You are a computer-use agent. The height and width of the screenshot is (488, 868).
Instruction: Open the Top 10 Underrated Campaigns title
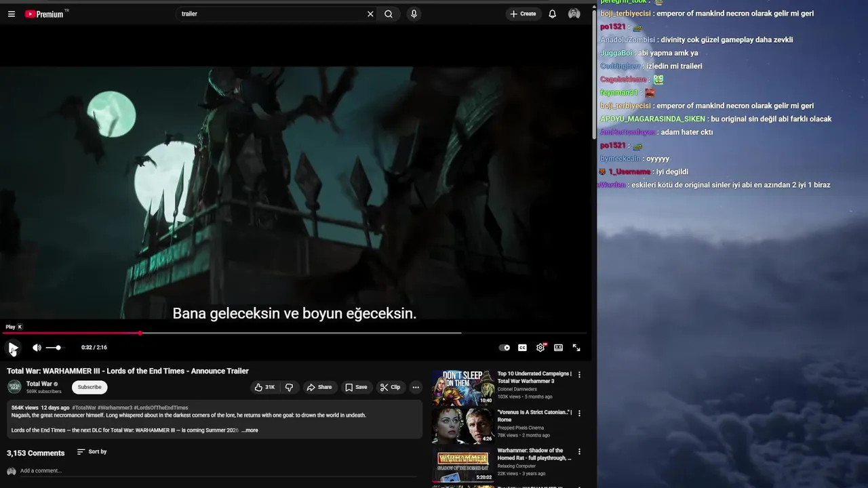(534, 378)
